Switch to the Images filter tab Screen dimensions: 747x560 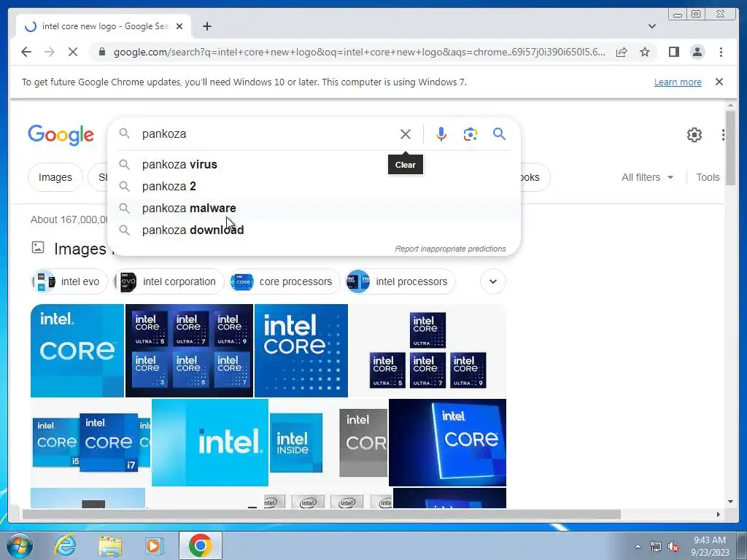(x=55, y=177)
